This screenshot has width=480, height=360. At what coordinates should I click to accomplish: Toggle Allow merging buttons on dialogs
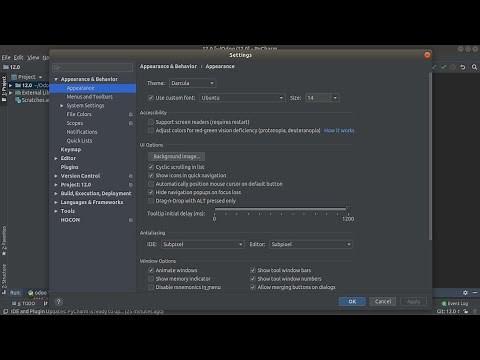(253, 287)
